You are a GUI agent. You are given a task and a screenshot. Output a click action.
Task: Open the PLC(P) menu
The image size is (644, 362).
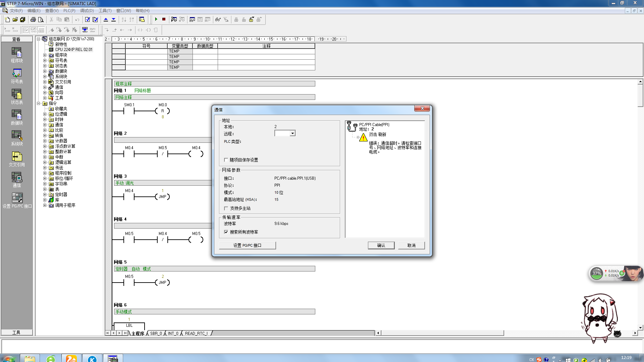(69, 11)
